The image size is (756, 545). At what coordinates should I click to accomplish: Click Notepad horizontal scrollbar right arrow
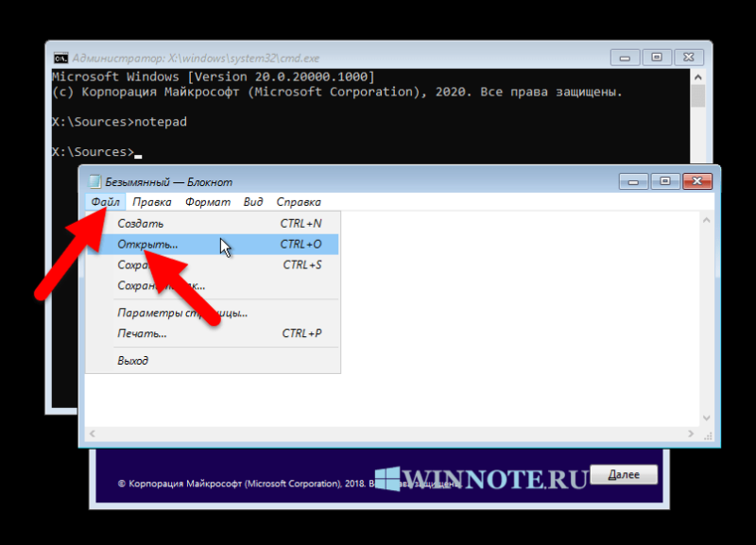pos(691,434)
